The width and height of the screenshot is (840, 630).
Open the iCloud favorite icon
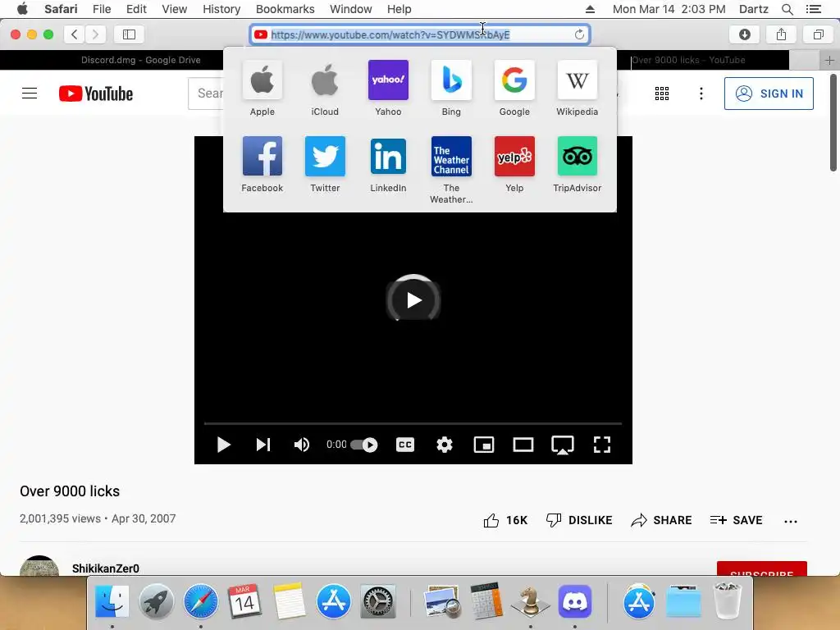click(325, 80)
